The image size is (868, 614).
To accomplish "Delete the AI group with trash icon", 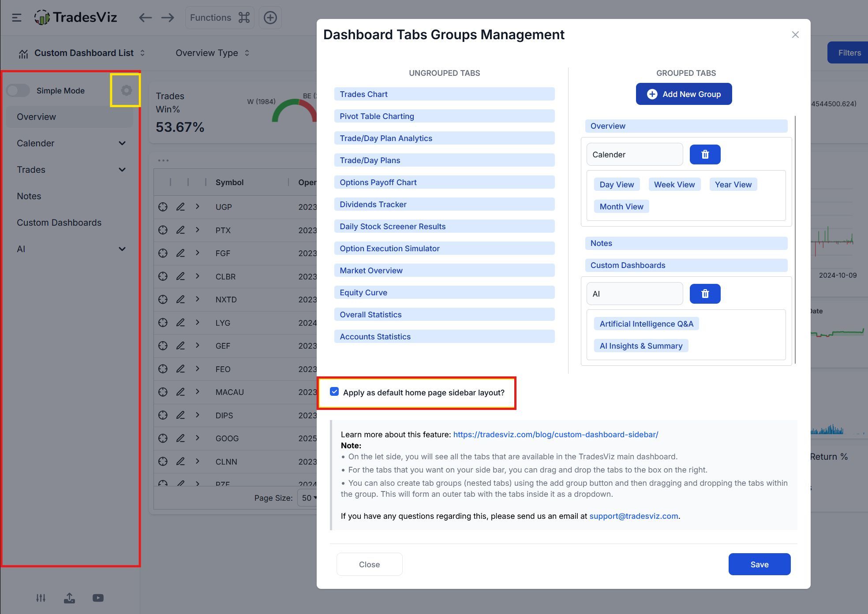I will point(704,294).
